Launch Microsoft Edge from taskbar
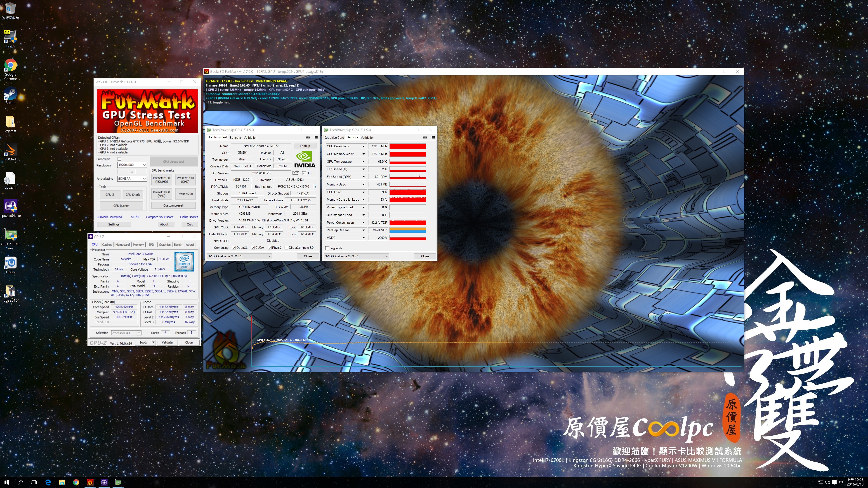The height and width of the screenshot is (488, 868). (x=48, y=482)
